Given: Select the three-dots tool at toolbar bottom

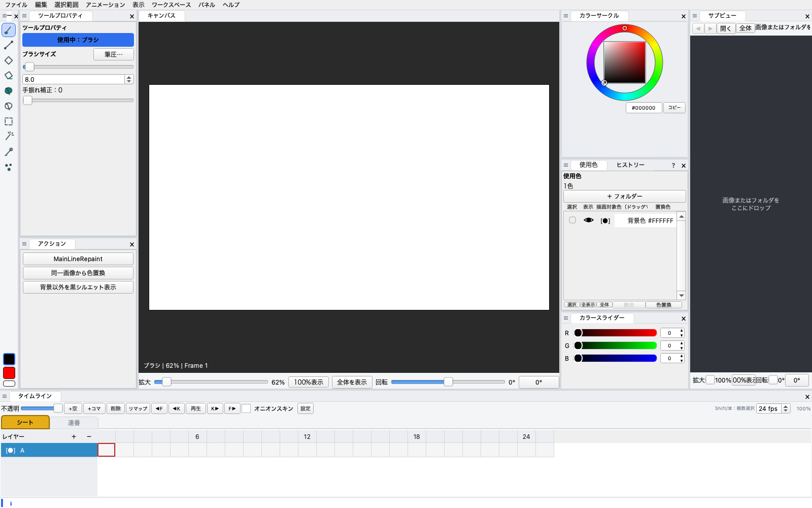Looking at the screenshot, I should click(x=9, y=167).
